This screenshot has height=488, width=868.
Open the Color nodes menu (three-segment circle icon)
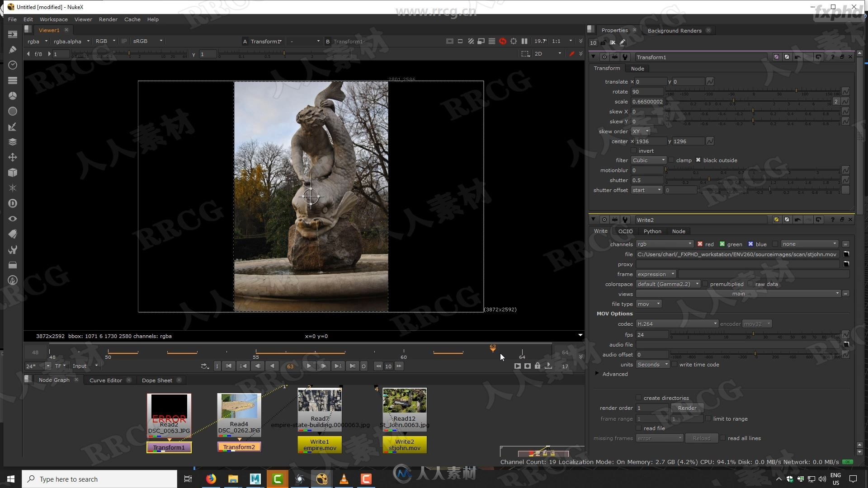pyautogui.click(x=13, y=96)
